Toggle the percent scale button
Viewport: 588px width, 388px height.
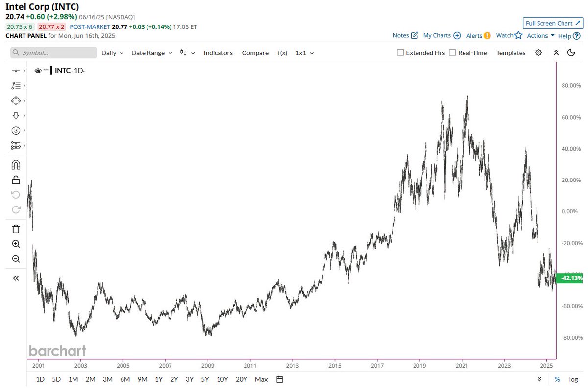point(557,379)
